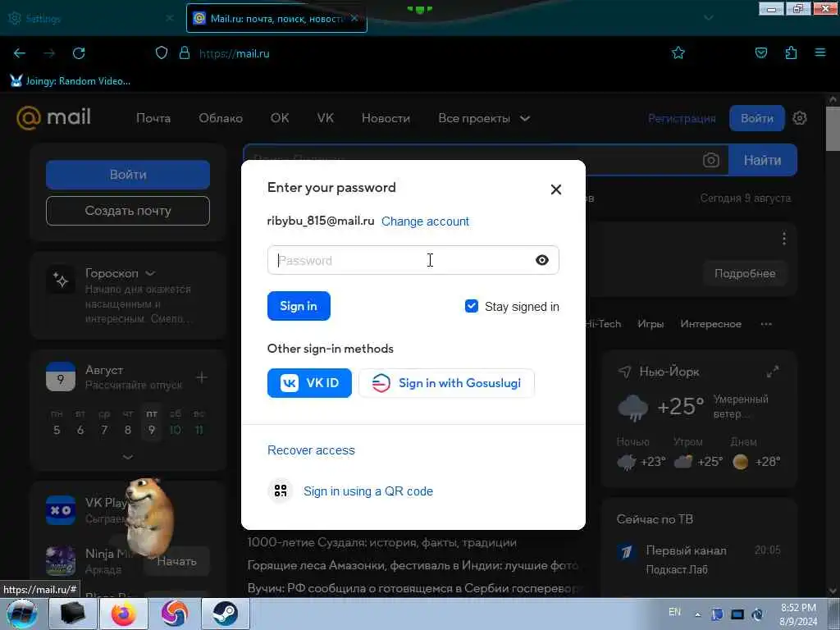This screenshot has width=840, height=630.
Task: Click the page vertical scrollbar thumb
Action: (x=832, y=129)
